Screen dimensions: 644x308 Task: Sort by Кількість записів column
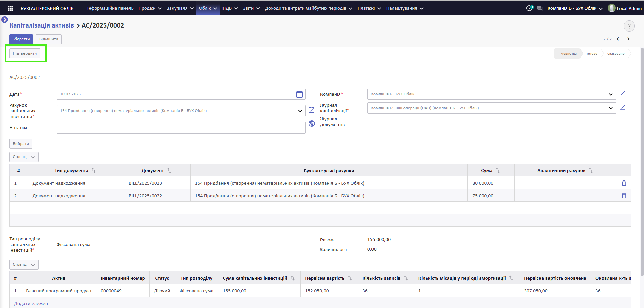406,278
